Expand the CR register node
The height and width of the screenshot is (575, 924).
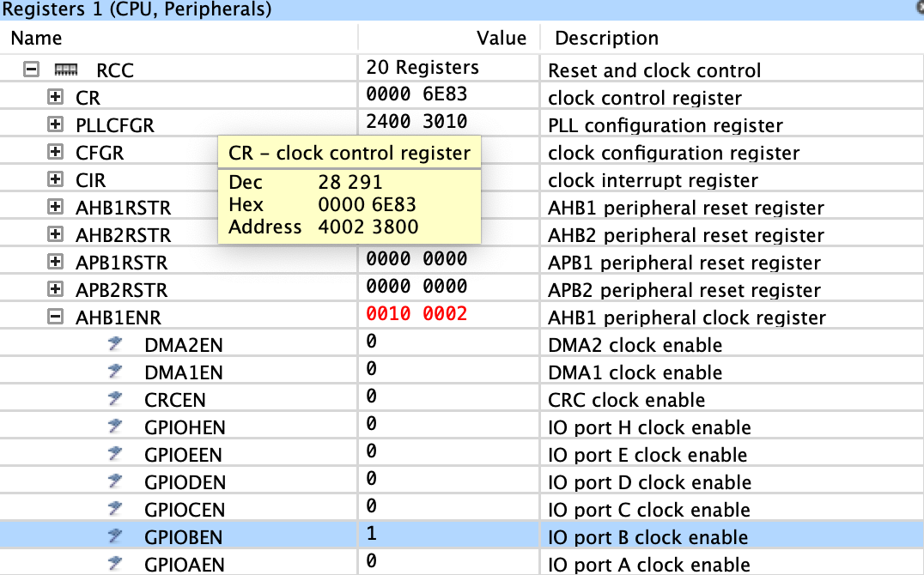(x=56, y=98)
